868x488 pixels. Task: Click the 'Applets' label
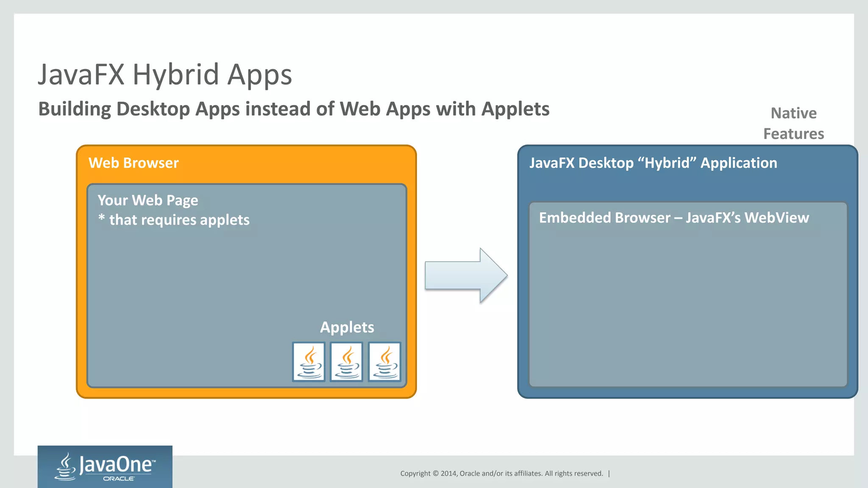[x=347, y=327]
